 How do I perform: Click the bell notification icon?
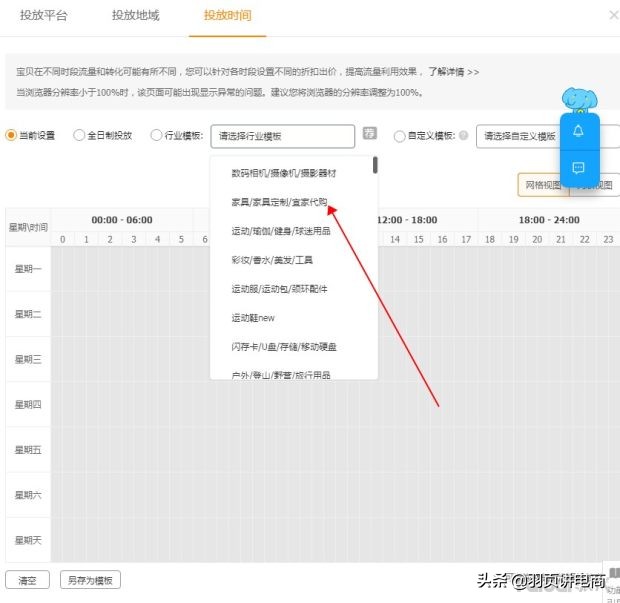click(x=578, y=131)
